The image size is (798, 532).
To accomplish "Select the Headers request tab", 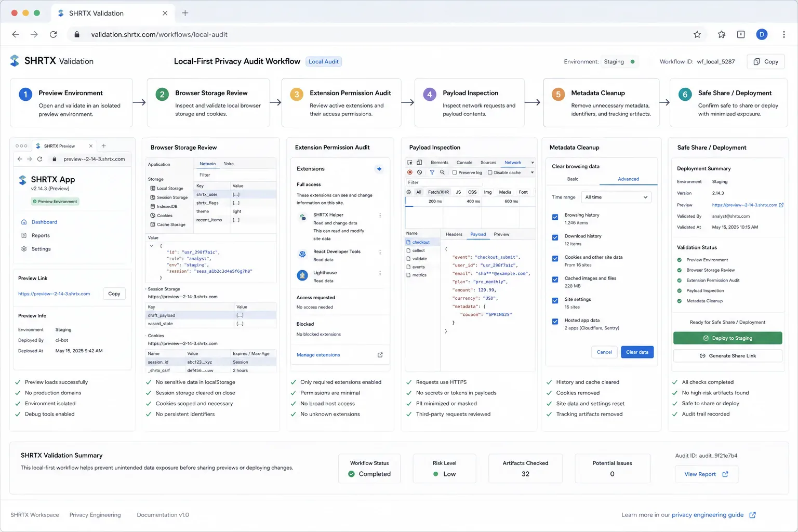I will pos(454,234).
